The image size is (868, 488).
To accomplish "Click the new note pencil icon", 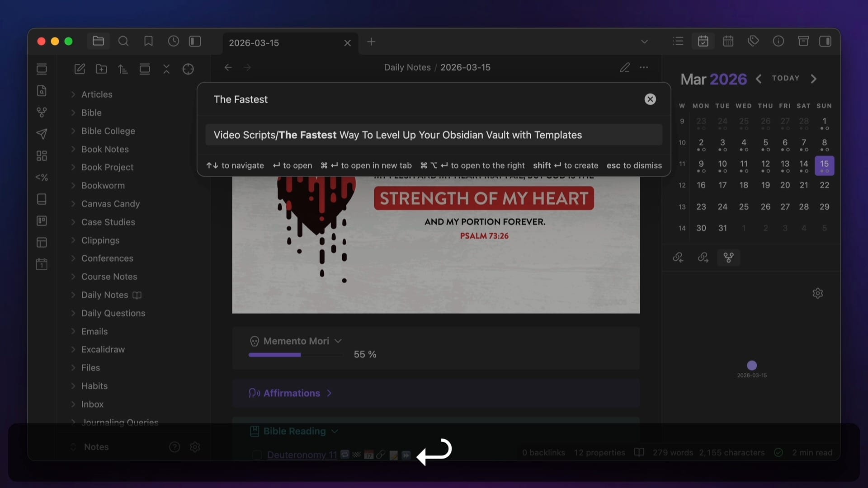I will pyautogui.click(x=80, y=69).
